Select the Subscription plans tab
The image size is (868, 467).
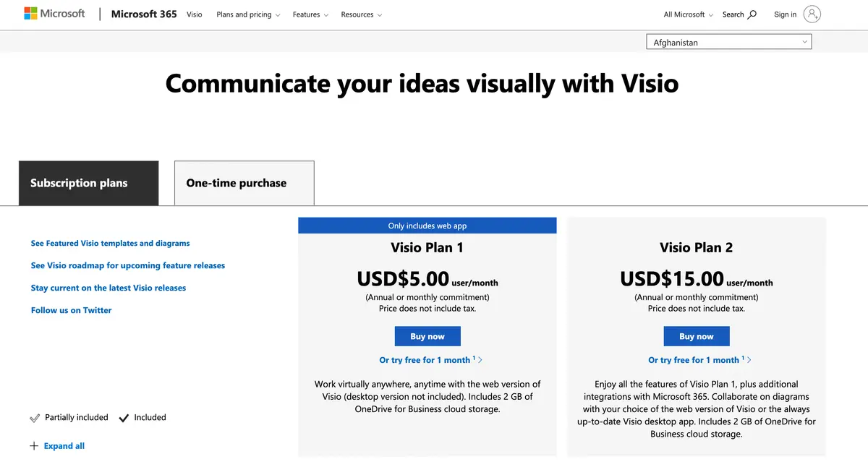[88, 183]
